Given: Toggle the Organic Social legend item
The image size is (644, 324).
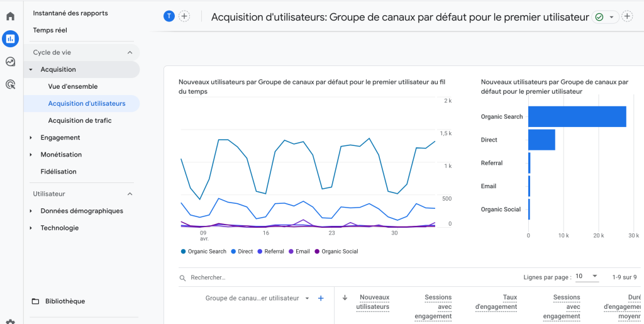Looking at the screenshot, I should 336,251.
